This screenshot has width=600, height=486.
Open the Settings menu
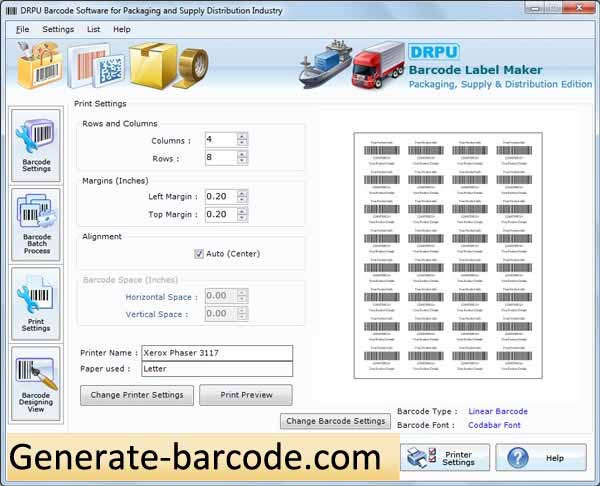[58, 29]
